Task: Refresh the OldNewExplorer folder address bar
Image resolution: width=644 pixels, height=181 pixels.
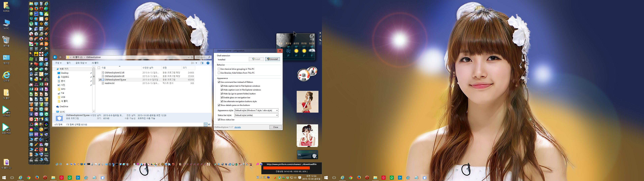Action: point(192,57)
